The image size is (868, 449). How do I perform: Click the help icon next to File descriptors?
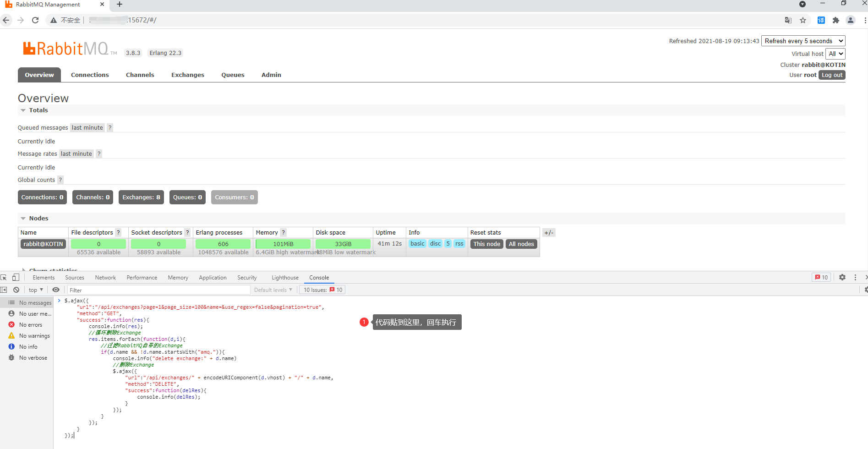118,233
